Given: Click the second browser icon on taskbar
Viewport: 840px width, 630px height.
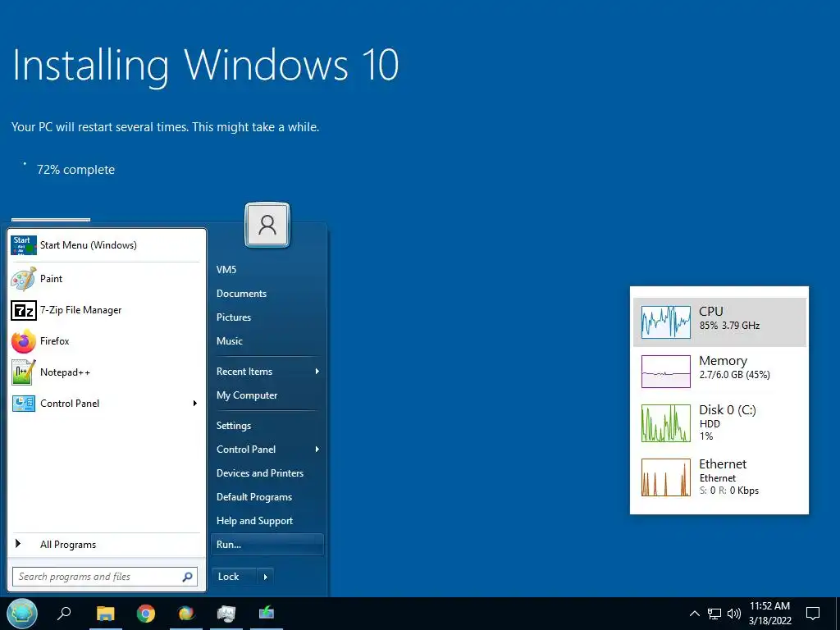Looking at the screenshot, I should pyautogui.click(x=186, y=613).
